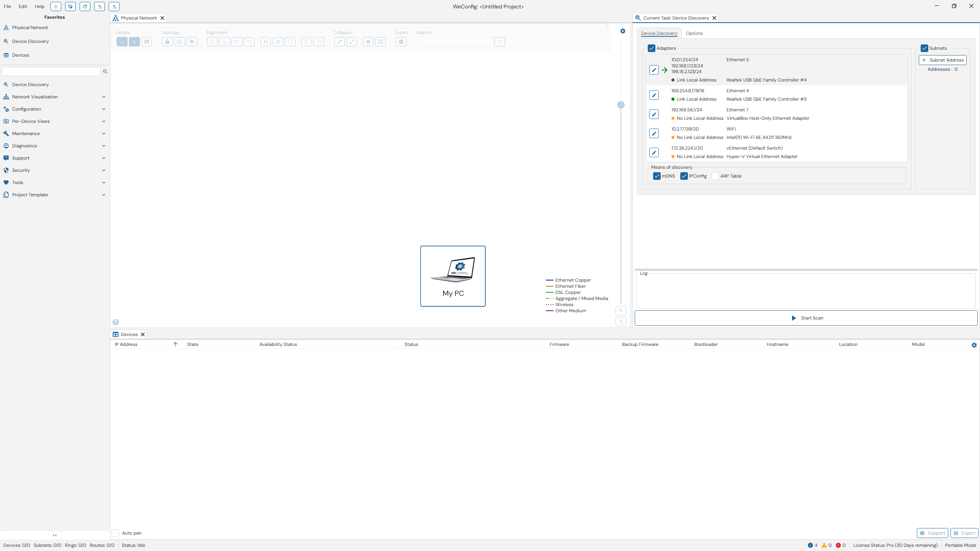Click the topology lock icon

click(167, 42)
